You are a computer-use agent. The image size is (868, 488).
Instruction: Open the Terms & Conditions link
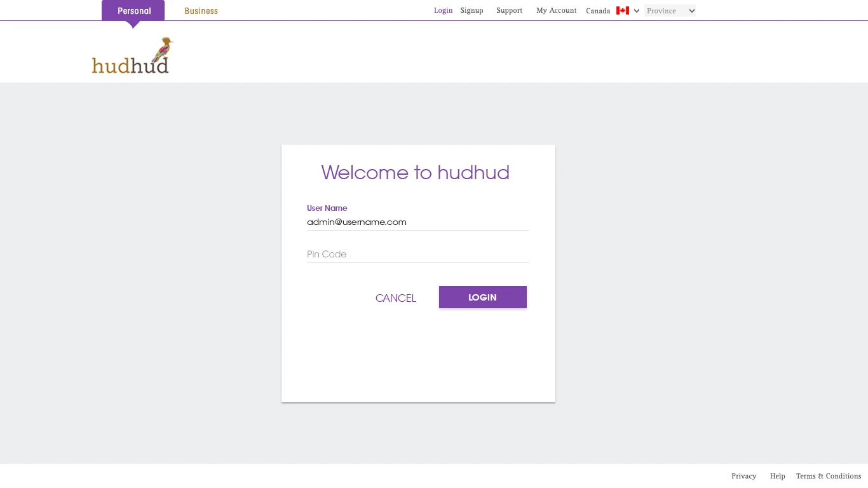point(829,476)
